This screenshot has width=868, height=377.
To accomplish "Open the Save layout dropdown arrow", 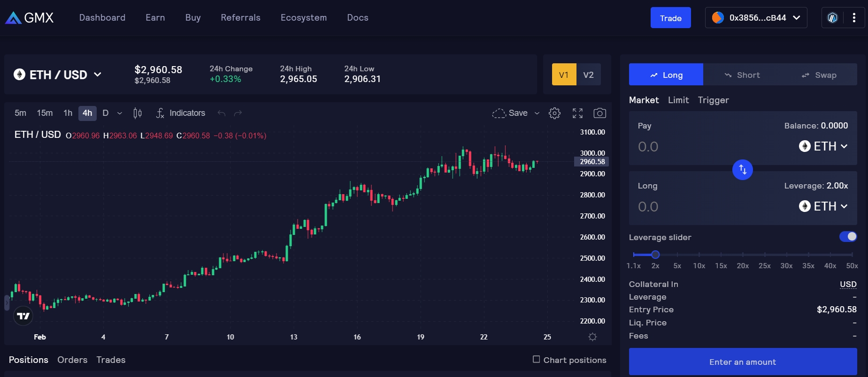I will pos(537,113).
